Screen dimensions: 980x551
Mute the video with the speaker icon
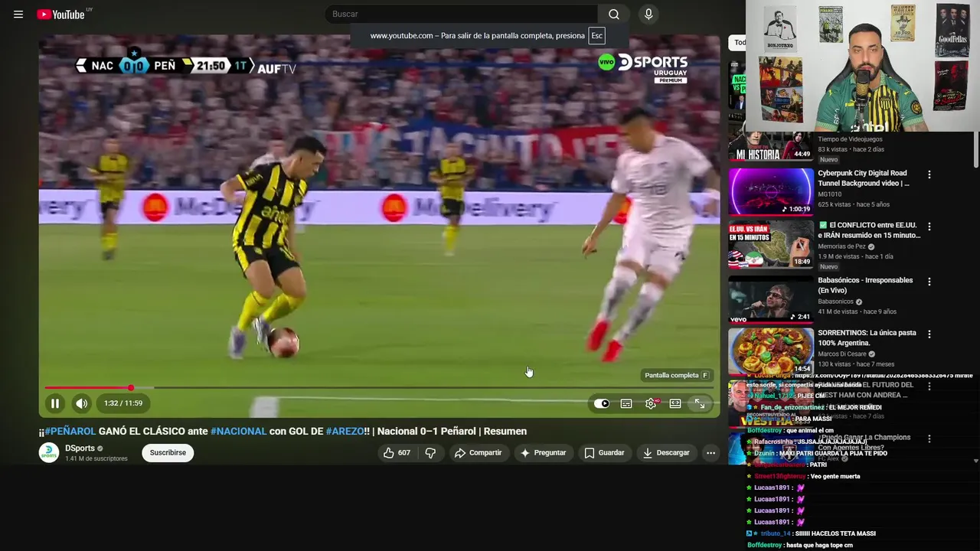[81, 403]
